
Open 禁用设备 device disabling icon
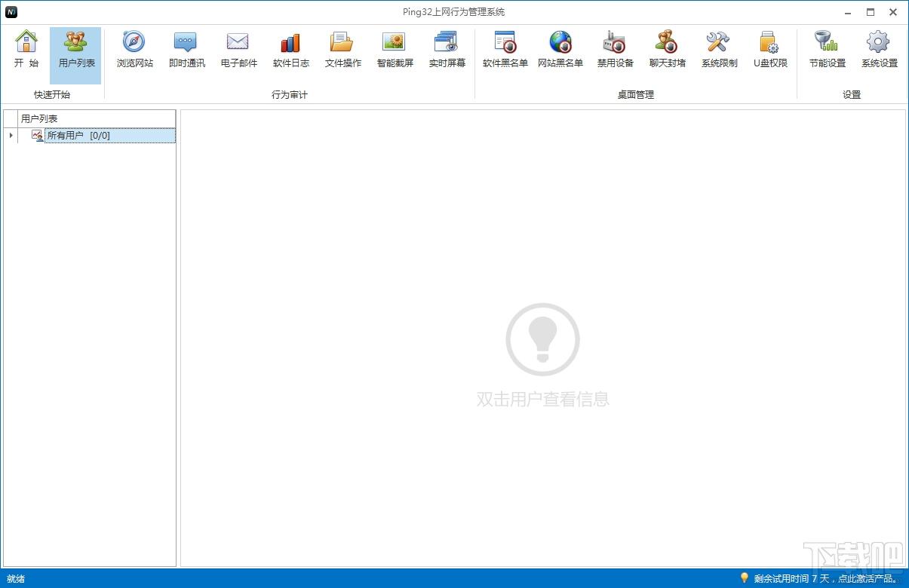click(x=615, y=50)
